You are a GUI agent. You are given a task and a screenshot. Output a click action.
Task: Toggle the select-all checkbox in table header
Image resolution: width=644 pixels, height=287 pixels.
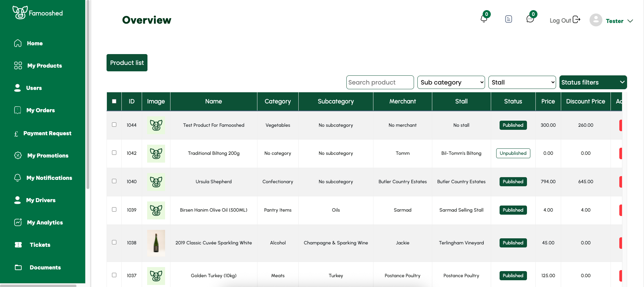tap(114, 101)
